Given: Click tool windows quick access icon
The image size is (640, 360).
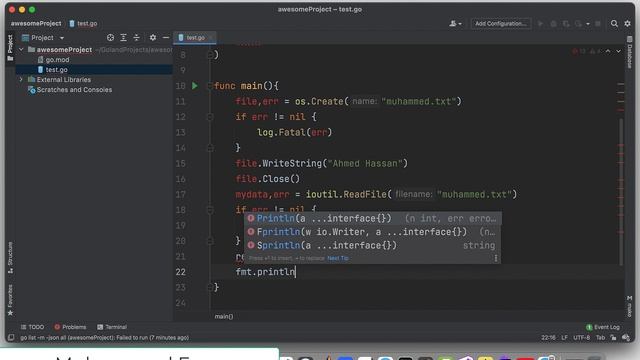Looking at the screenshot, I should tap(11, 338).
